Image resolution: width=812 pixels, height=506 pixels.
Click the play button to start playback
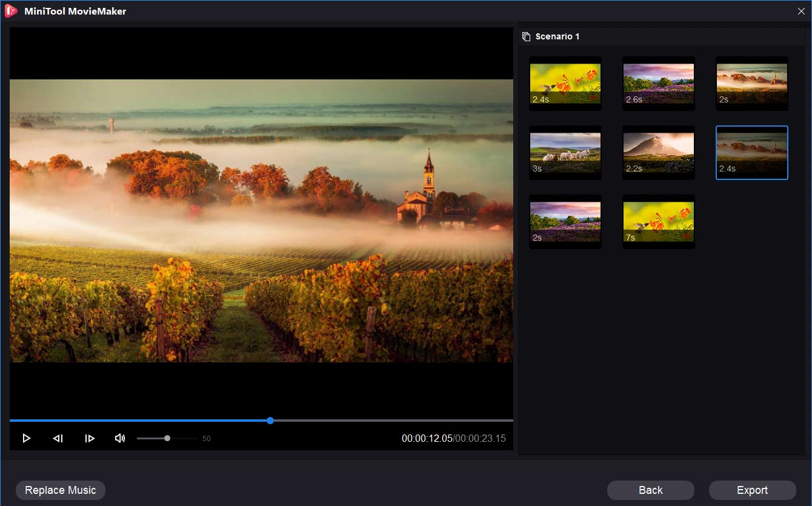click(x=27, y=438)
